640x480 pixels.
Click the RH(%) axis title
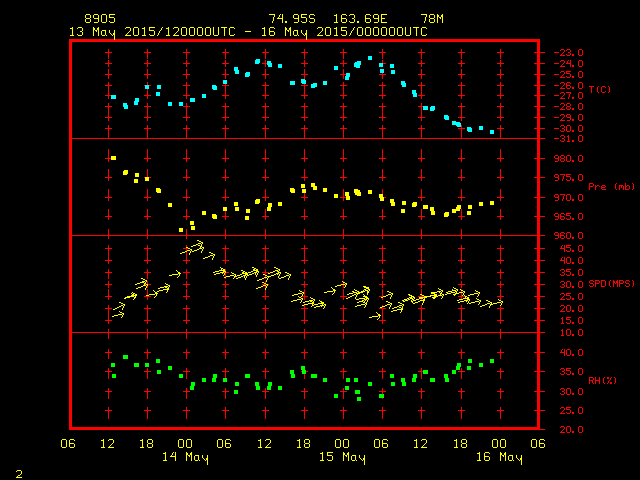point(602,380)
